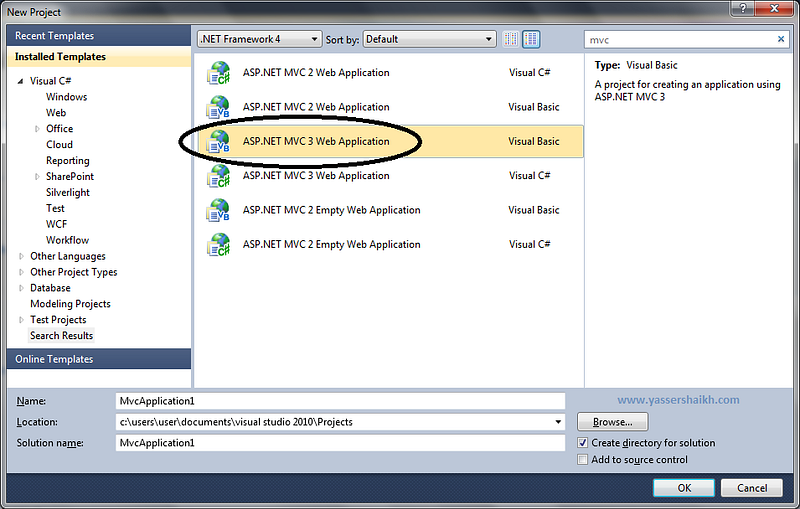The width and height of the screenshot is (800, 509).
Task: Select the Reporting template category
Action: 67,161
